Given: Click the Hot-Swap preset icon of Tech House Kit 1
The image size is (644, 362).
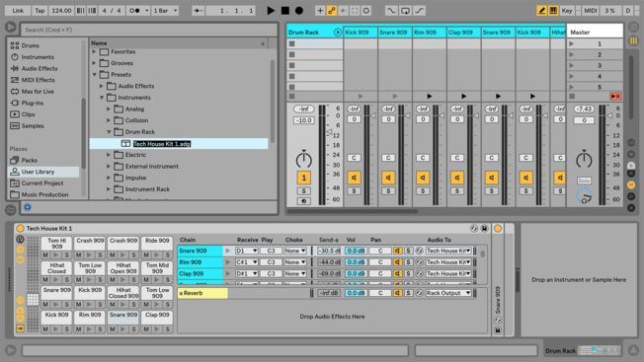Looking at the screenshot, I should point(474,229).
